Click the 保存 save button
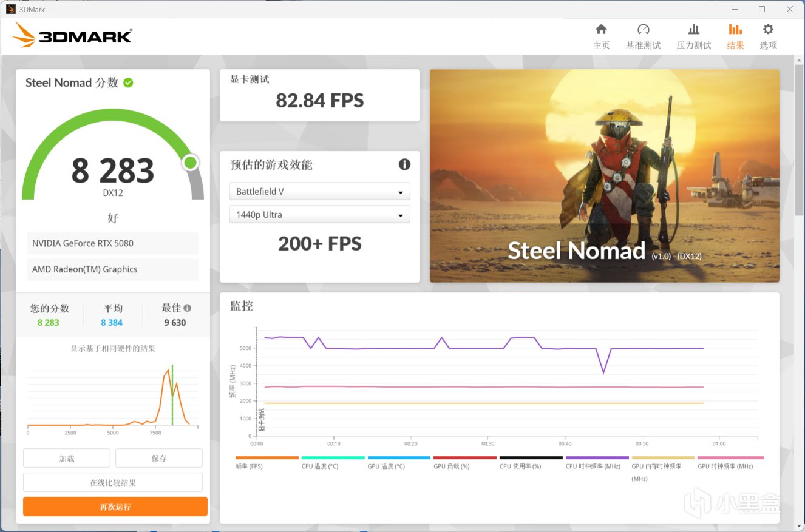 point(159,458)
